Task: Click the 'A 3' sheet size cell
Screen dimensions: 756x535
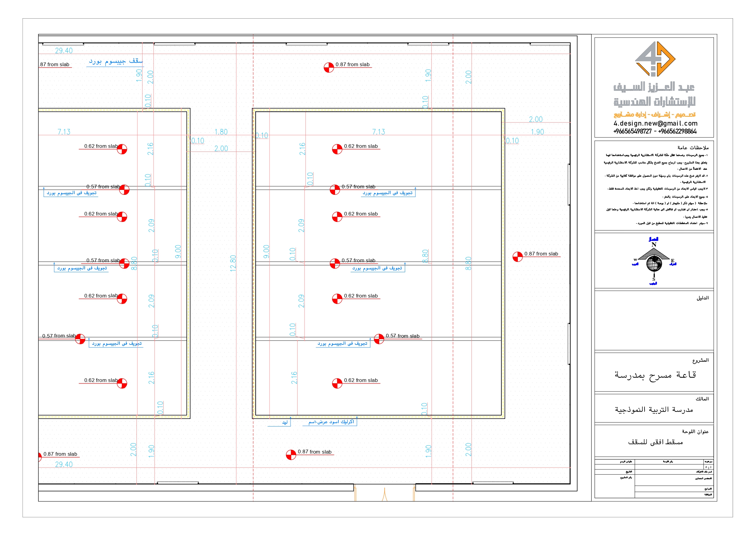Action: click(x=708, y=467)
